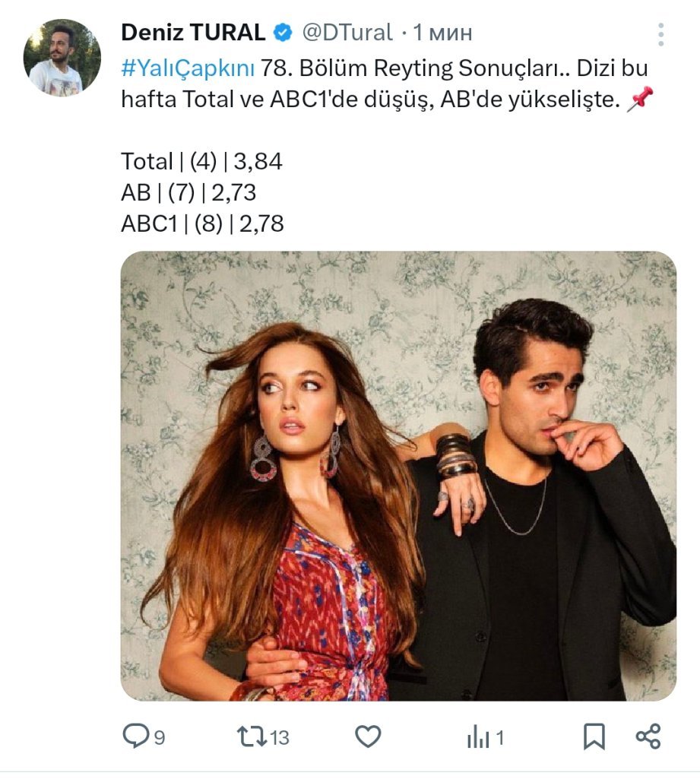Open the three-dot more options menu
The width and height of the screenshot is (700, 779).
coord(661,34)
